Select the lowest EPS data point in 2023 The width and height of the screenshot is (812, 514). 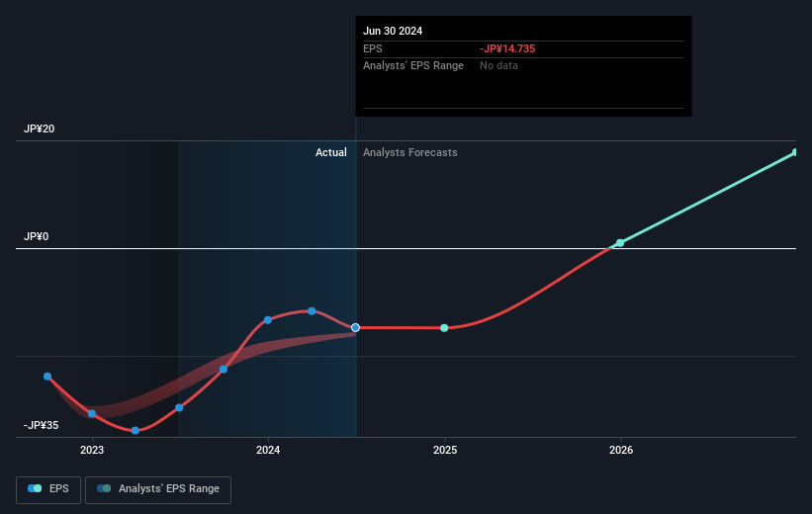[135, 431]
